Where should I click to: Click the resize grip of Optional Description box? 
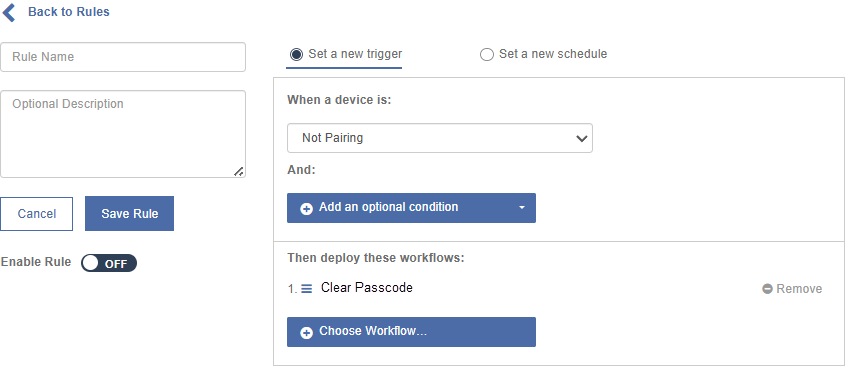click(239, 171)
